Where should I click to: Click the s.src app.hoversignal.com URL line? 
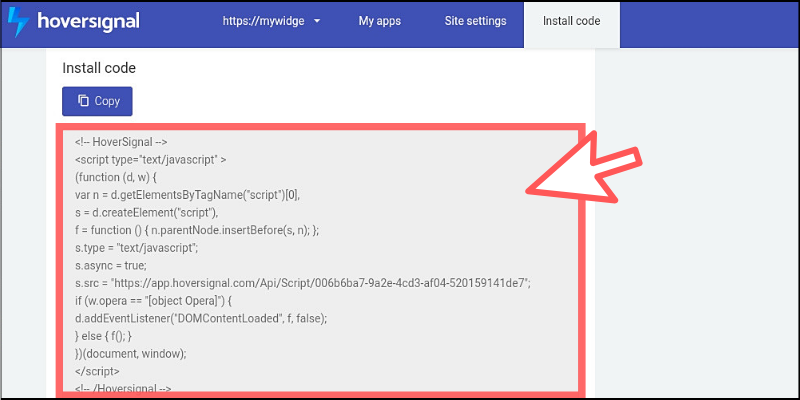[x=303, y=283]
